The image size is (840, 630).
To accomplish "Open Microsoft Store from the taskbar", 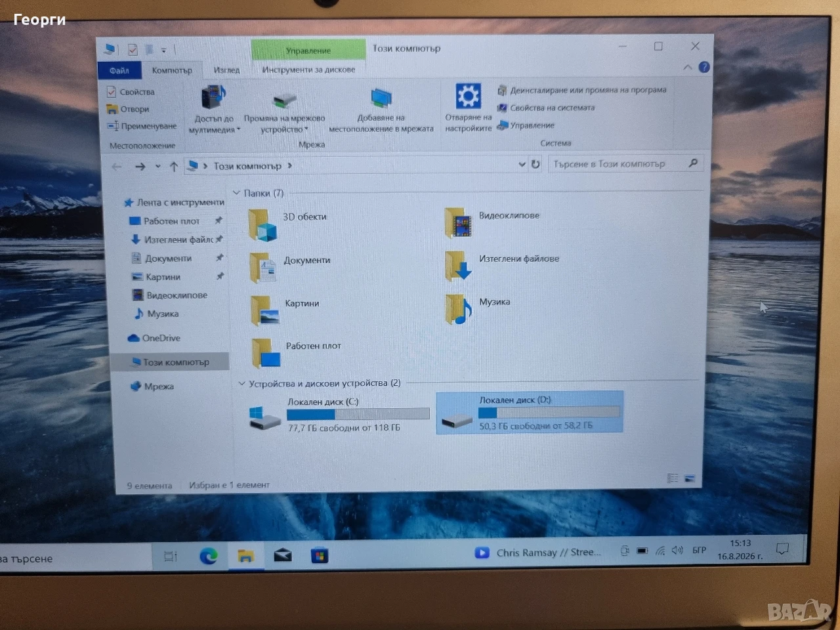I will 320,556.
